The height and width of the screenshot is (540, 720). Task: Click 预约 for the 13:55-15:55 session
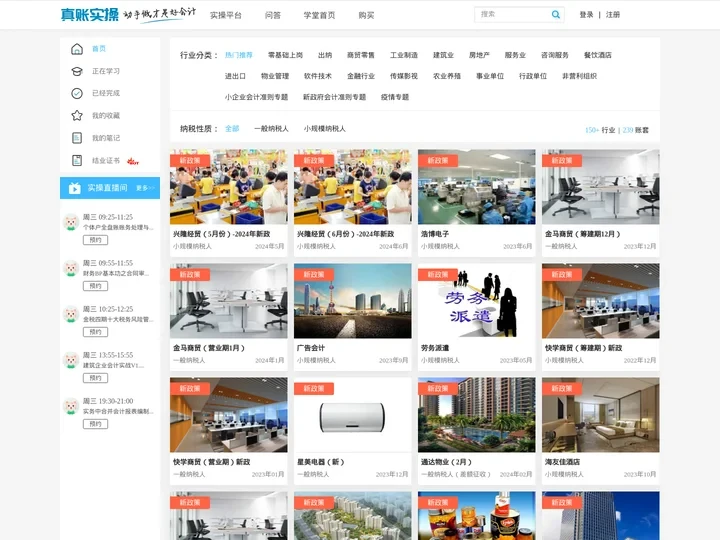(x=96, y=378)
